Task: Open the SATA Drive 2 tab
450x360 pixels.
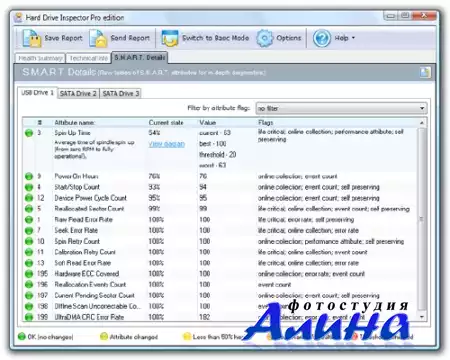Action: (x=78, y=94)
